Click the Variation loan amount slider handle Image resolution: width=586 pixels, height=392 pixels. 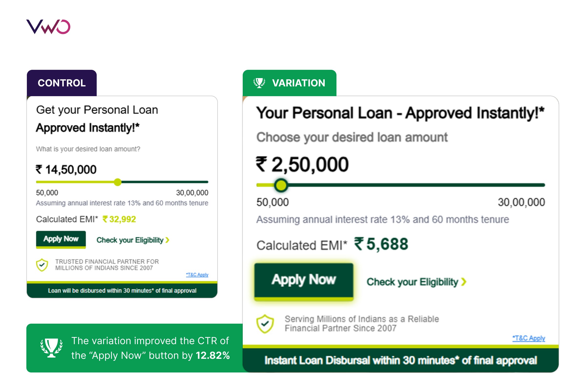tap(281, 185)
